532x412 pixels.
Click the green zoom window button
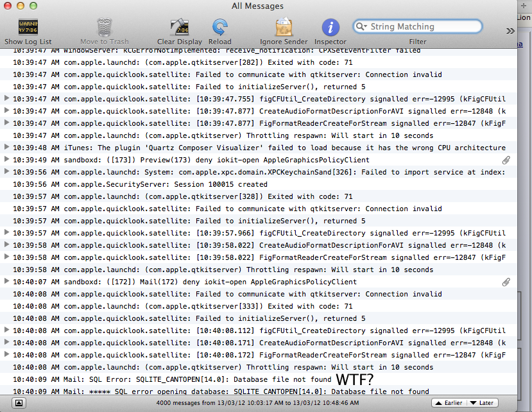click(x=33, y=6)
